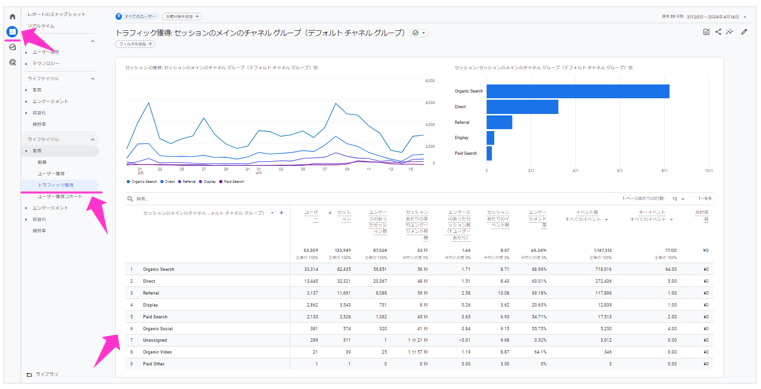Click Referral legend dot in line chart
Viewport: 761px width, 389px height.
click(180, 181)
